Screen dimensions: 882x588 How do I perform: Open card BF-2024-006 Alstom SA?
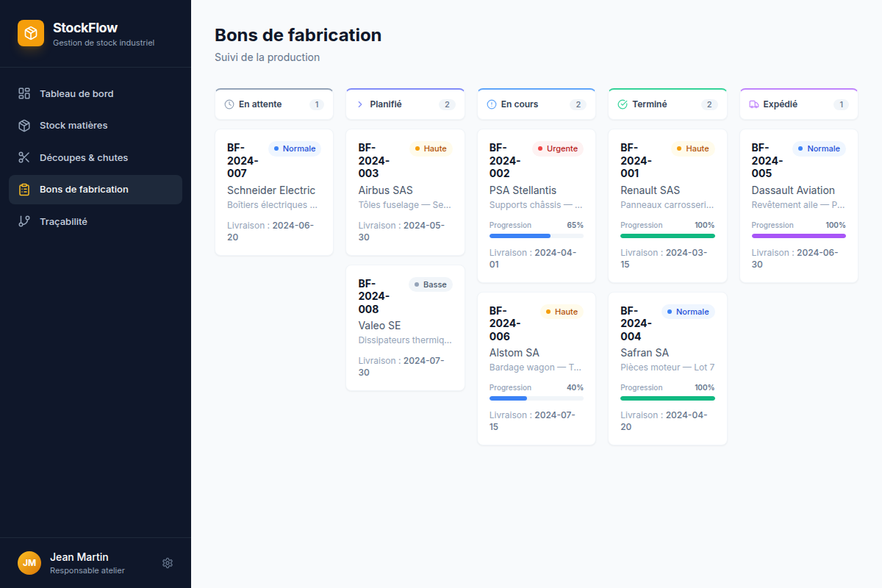click(537, 368)
